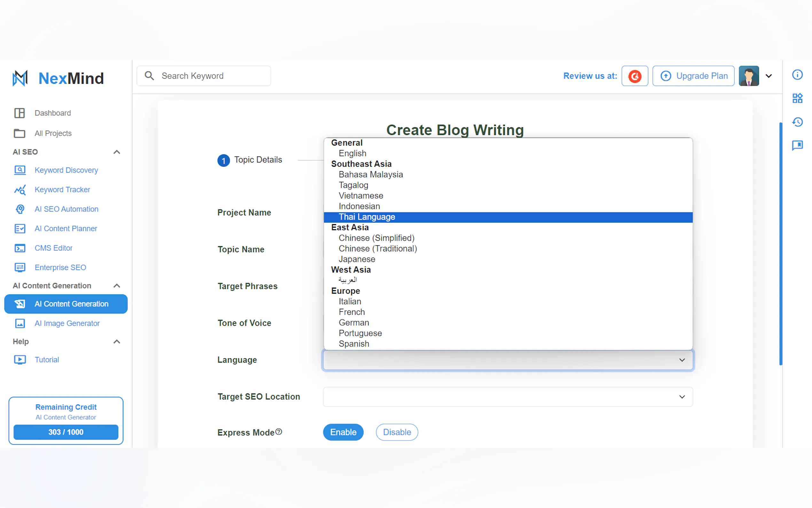
Task: Open Keyword Discovery from sidebar
Action: 66,170
